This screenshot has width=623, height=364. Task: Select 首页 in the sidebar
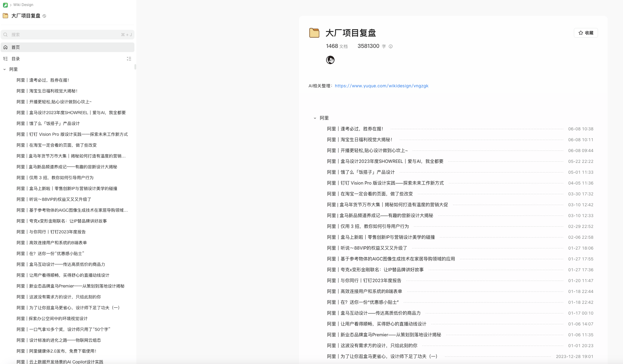(68, 47)
